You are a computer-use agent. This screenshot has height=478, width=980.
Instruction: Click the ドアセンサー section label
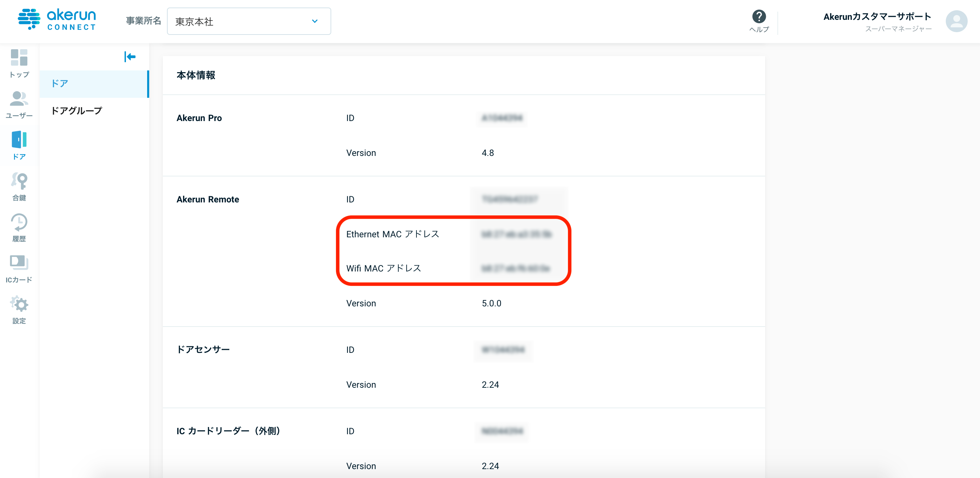point(203,349)
